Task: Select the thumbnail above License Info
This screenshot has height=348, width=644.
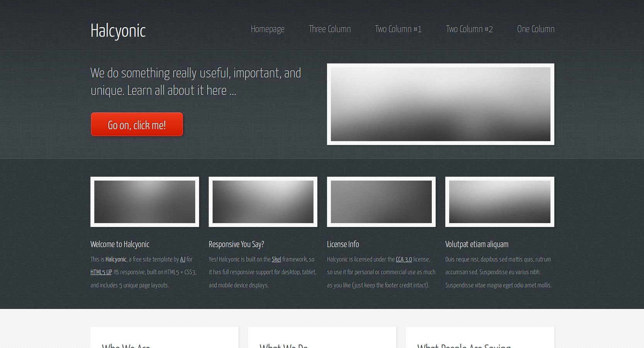Action: [x=381, y=202]
